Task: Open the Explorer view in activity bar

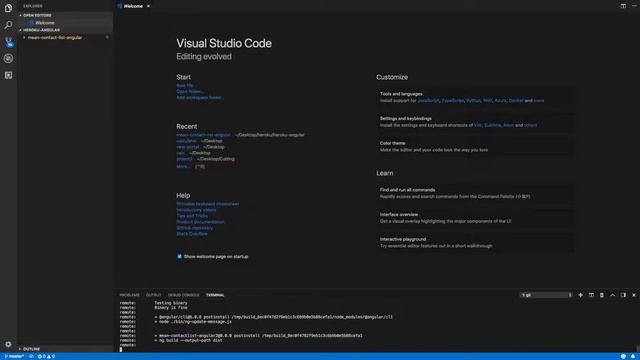Action: click(x=8, y=8)
